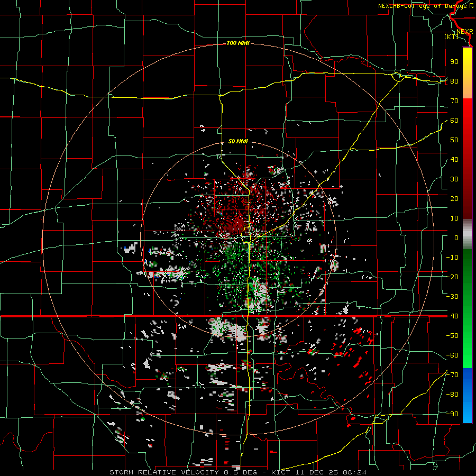Viewport: 476px width, 476px height.
Task: Click the 80 value on velocity scale
Action: 454,81
